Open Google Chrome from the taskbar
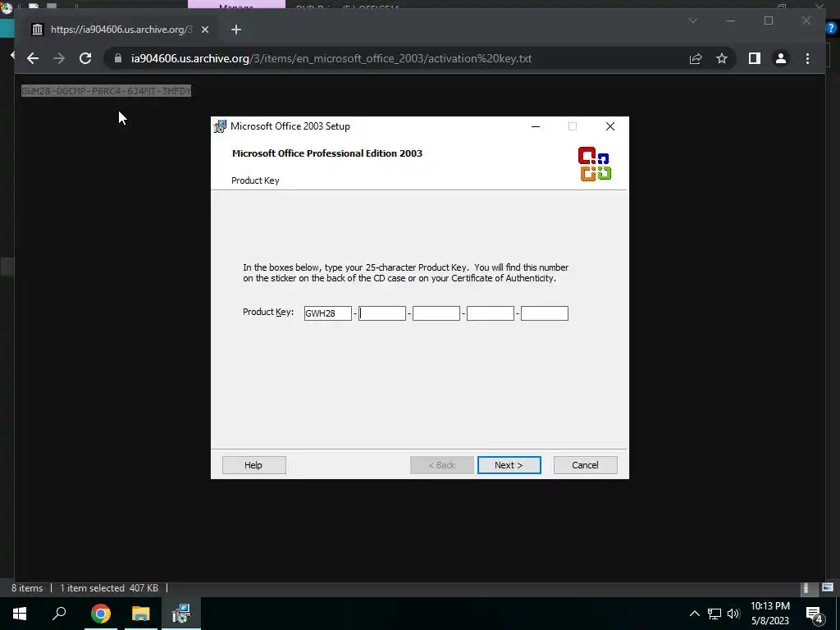840x630 pixels. click(x=100, y=614)
